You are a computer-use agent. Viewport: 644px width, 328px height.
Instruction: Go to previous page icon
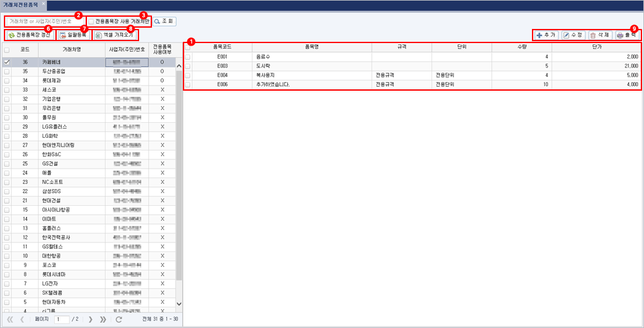pos(23,319)
